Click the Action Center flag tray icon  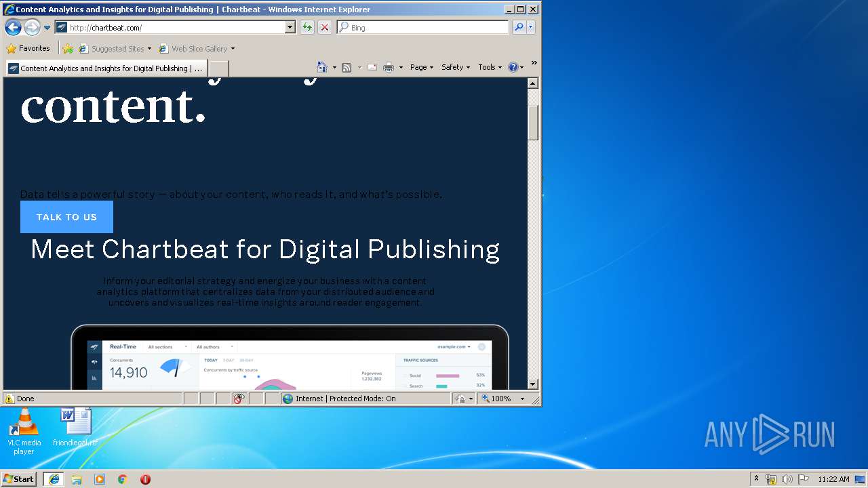(x=804, y=479)
